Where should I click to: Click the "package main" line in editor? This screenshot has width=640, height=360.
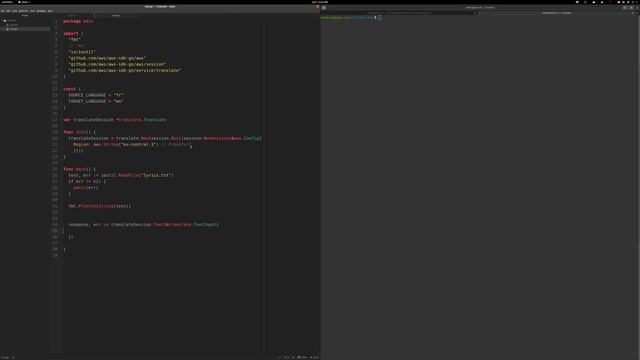tap(78, 21)
